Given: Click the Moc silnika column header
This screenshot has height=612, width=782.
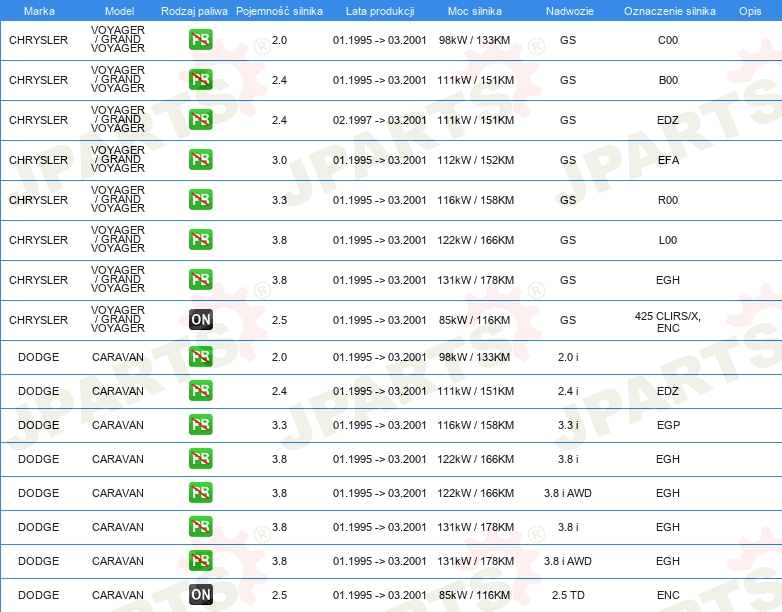Looking at the screenshot, I should click(x=474, y=11).
